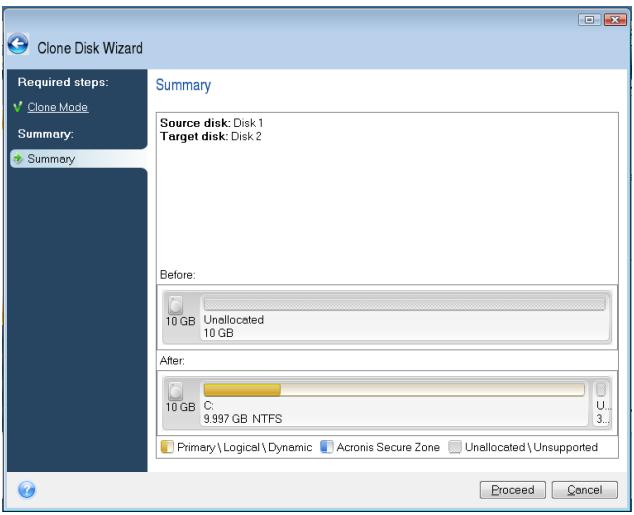Click the Acronis Secure Zone legend icon
The width and height of the screenshot is (634, 515).
pos(326,447)
